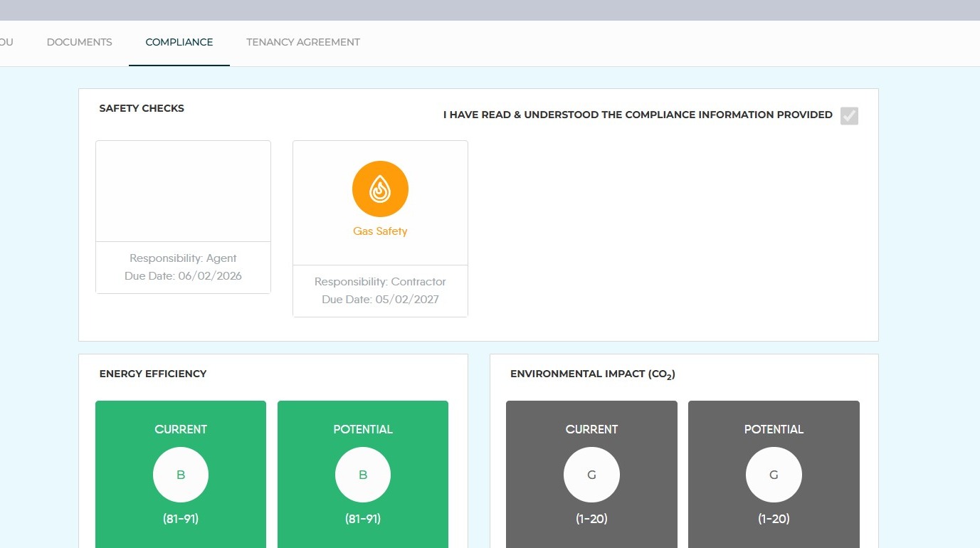Click the Gas Safety label
The width and height of the screenshot is (980, 548).
click(380, 231)
